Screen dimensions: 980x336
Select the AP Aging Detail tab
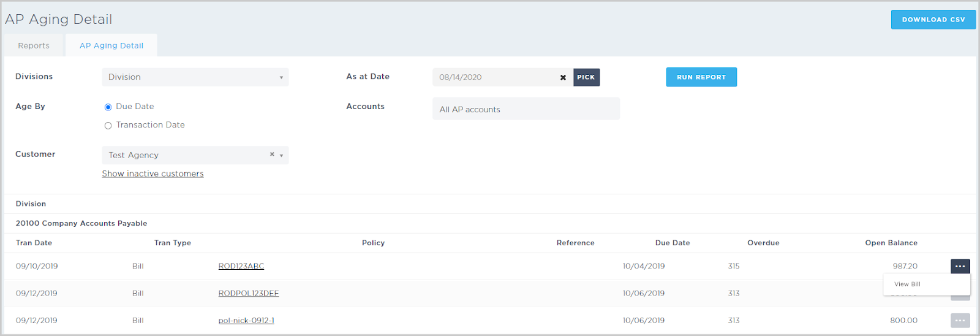click(x=111, y=45)
